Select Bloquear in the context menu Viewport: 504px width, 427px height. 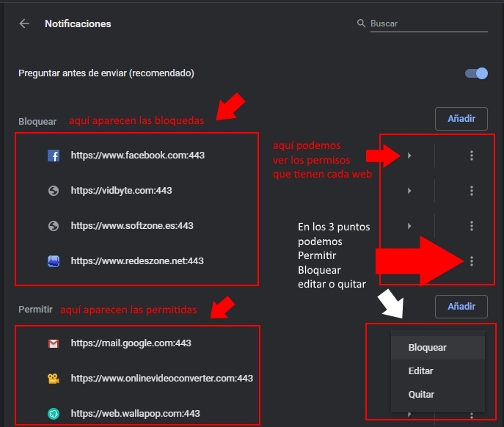(428, 348)
